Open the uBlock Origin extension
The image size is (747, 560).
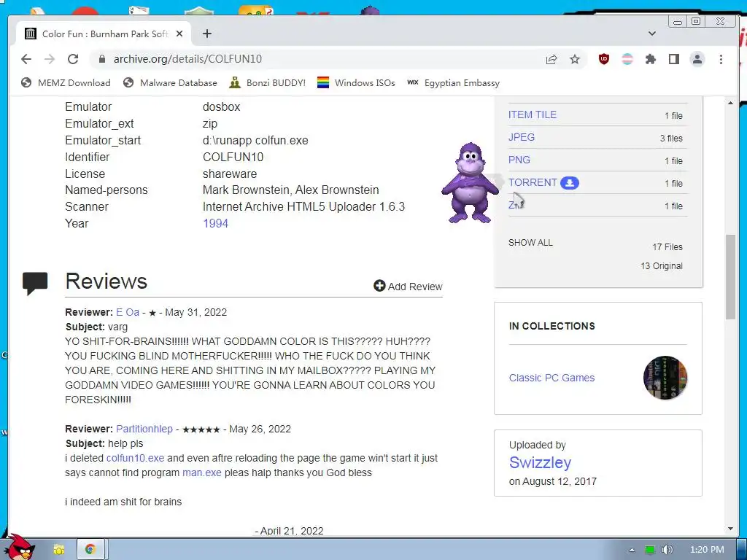click(603, 59)
